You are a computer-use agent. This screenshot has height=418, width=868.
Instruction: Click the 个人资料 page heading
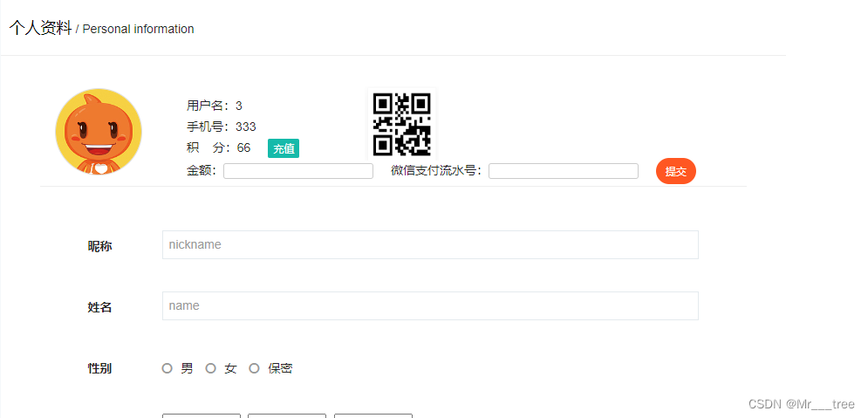(x=40, y=28)
